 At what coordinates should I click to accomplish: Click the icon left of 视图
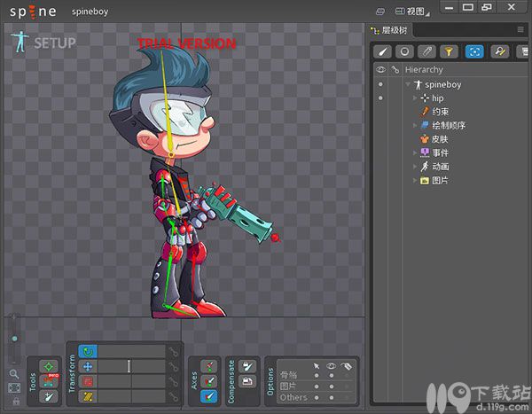(380, 12)
